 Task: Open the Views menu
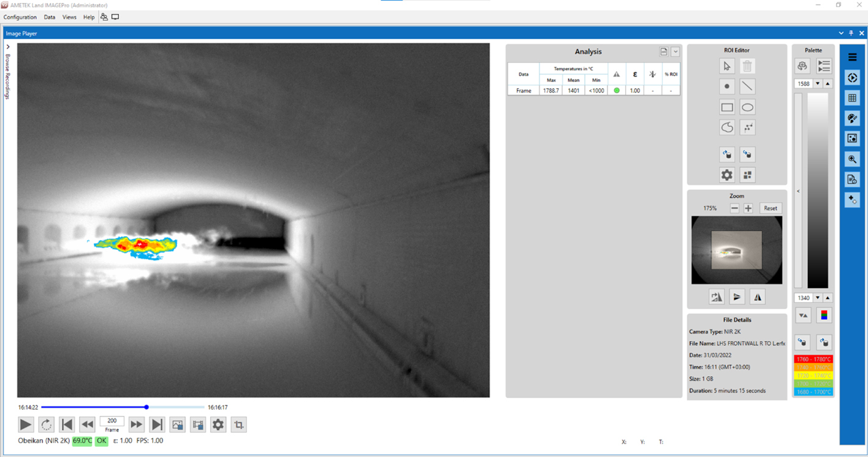(69, 17)
